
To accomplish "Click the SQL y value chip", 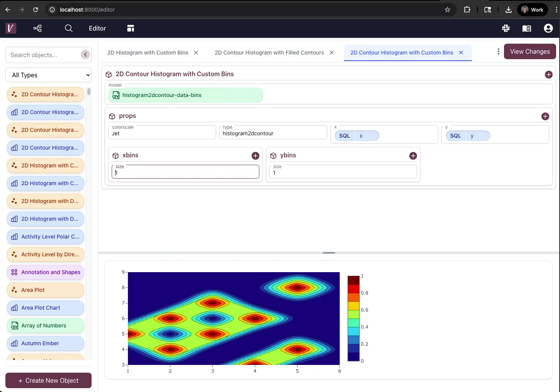I will tap(468, 136).
